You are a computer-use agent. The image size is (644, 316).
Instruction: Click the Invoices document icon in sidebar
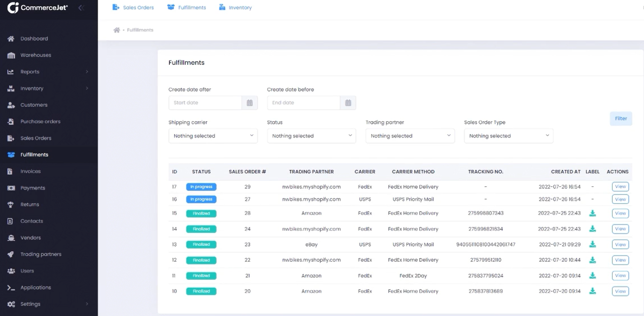(x=10, y=171)
